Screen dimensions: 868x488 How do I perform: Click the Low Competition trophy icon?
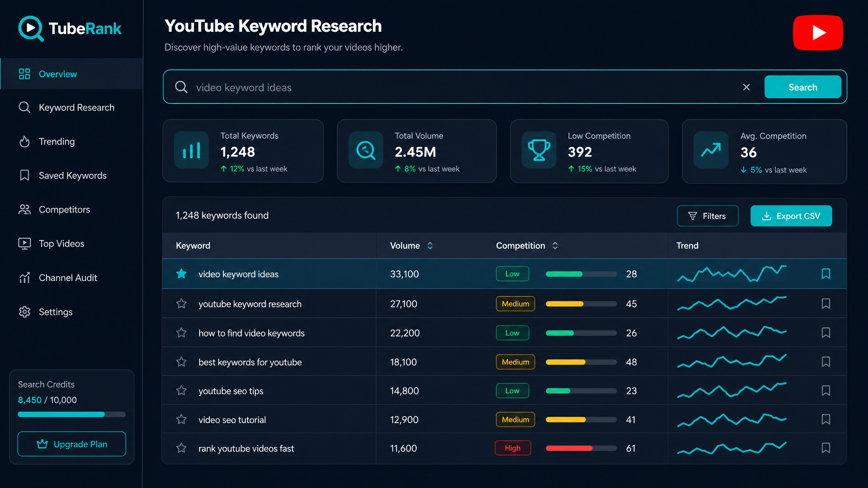coord(539,150)
